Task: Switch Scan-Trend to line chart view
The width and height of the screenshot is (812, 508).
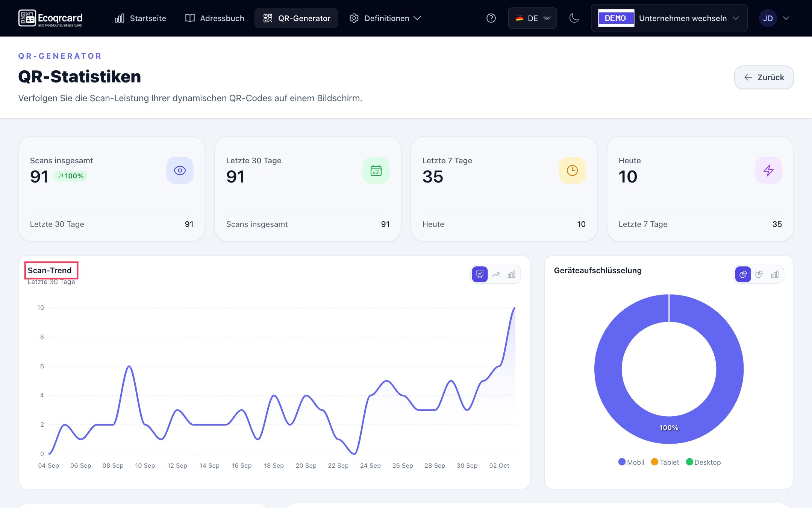Action: [x=496, y=274]
